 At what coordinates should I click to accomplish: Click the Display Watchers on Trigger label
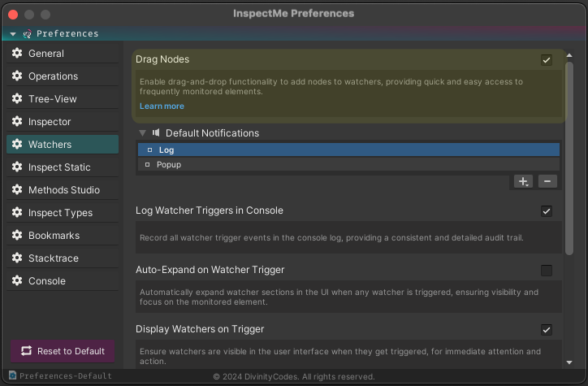(200, 329)
